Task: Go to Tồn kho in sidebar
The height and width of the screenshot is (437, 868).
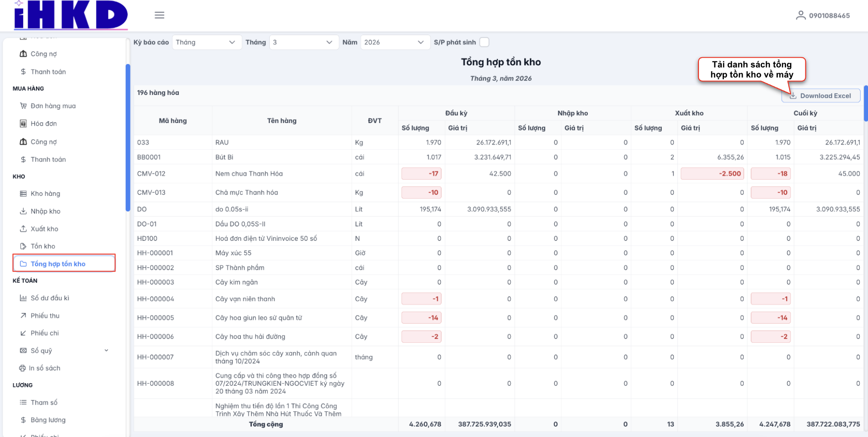Action: coord(43,246)
